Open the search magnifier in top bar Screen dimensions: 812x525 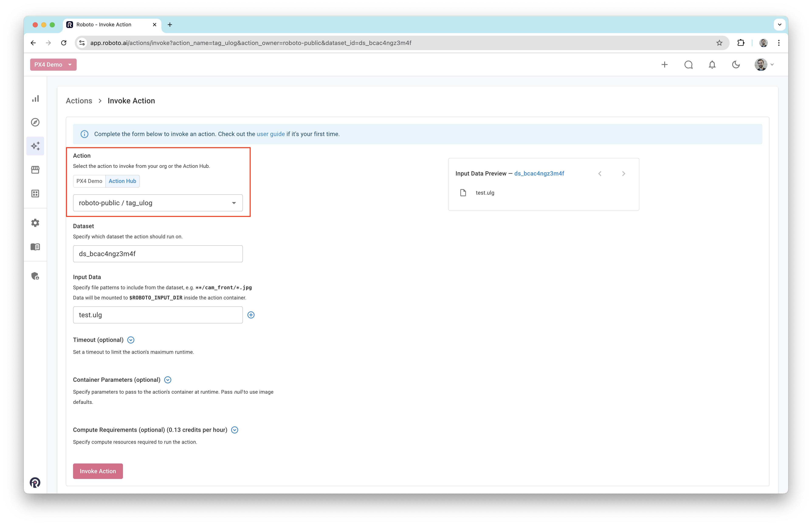(688, 65)
